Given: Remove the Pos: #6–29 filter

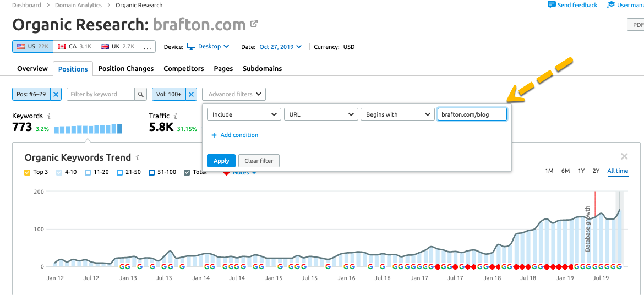Looking at the screenshot, I should pos(56,94).
